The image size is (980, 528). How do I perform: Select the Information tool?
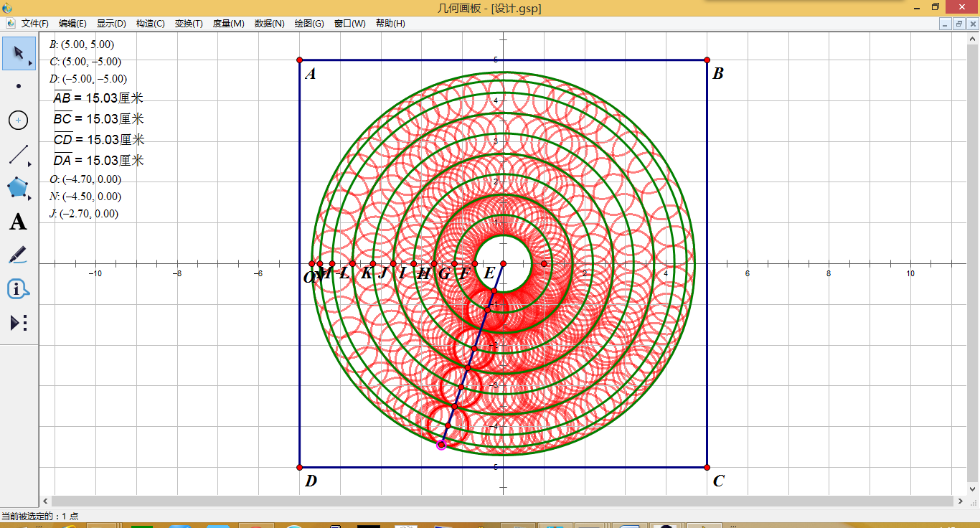19,289
